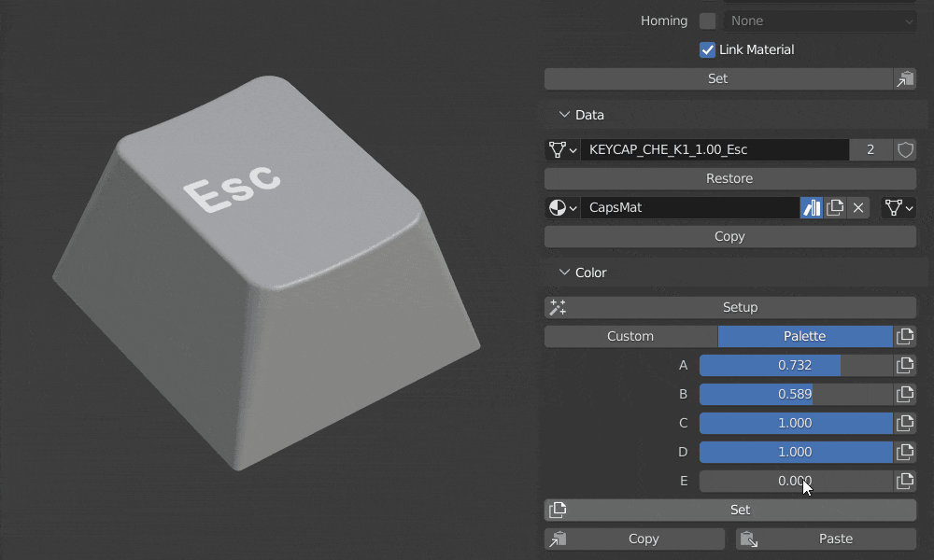934x560 pixels.
Task: Click the pin icon beside the top Set button
Action: tap(904, 78)
